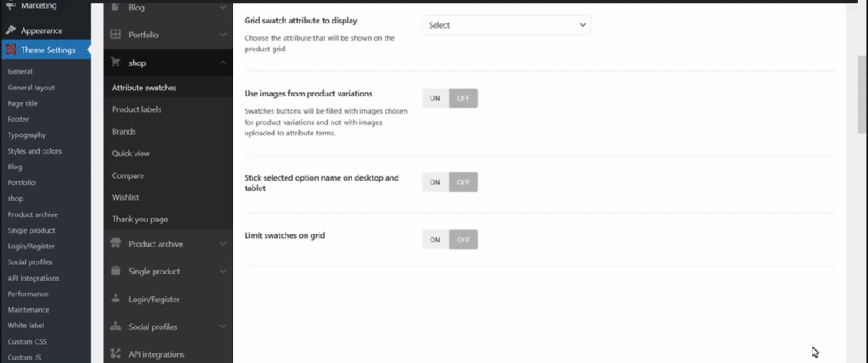The width and height of the screenshot is (868, 363).
Task: Open Product labels settings
Action: pos(136,109)
